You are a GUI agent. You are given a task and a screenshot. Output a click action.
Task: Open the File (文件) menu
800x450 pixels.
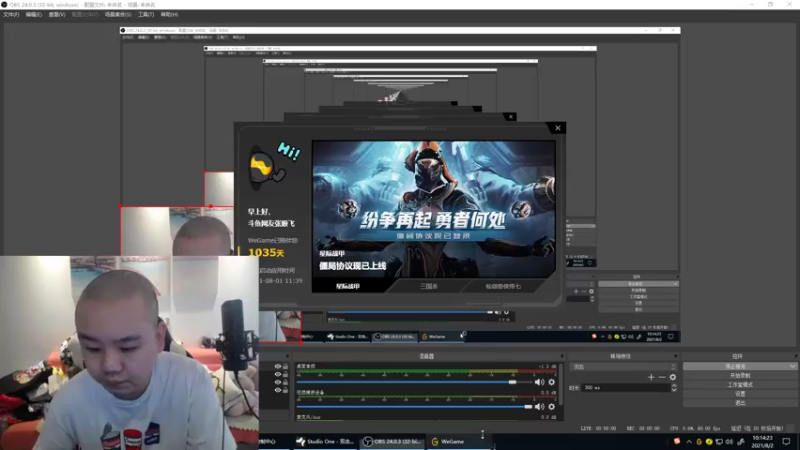[11, 15]
